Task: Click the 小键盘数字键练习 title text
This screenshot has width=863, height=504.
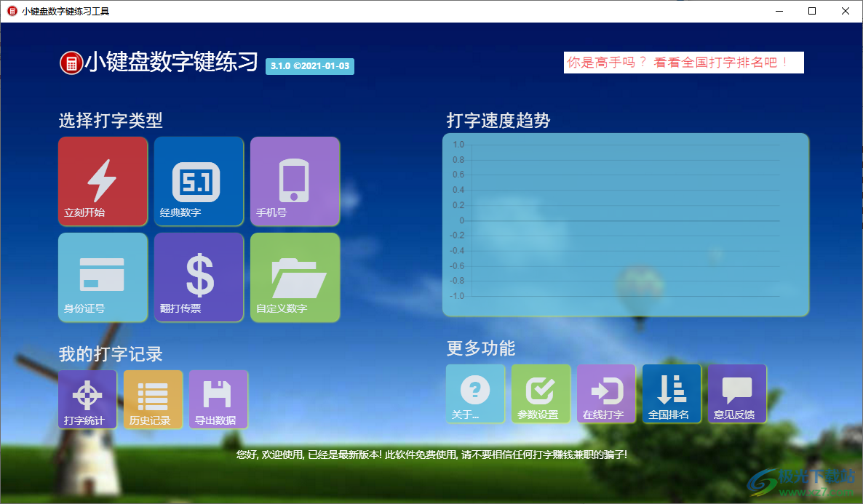Action: pyautogui.click(x=170, y=62)
